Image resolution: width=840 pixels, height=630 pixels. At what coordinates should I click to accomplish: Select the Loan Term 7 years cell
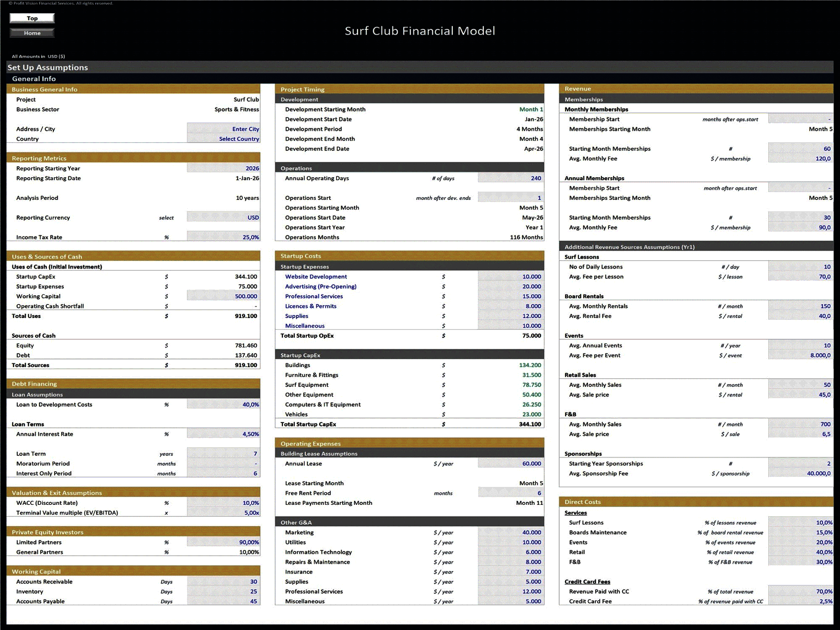(224, 454)
